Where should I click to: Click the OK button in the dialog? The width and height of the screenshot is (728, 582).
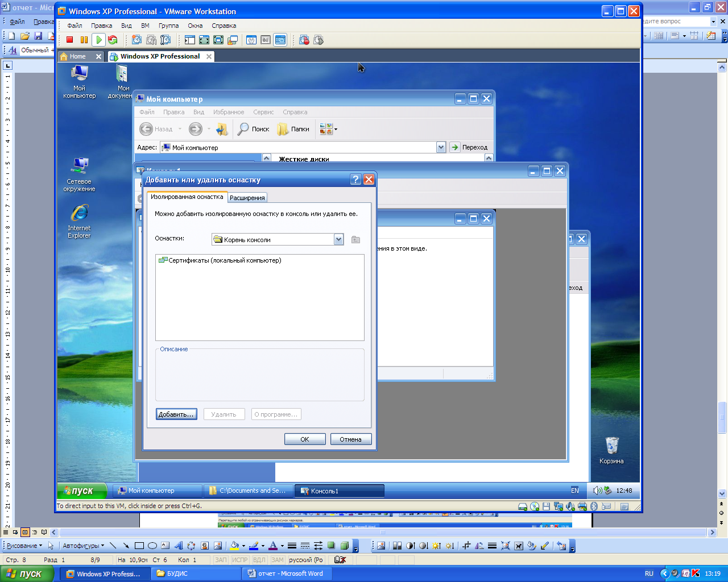[x=305, y=439]
